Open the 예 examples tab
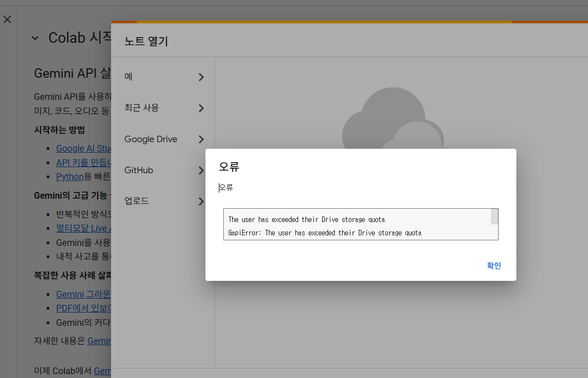The image size is (588, 378). [x=163, y=77]
